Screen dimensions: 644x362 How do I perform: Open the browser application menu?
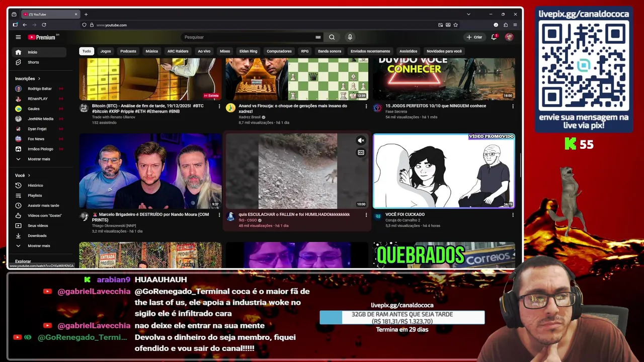click(x=515, y=25)
